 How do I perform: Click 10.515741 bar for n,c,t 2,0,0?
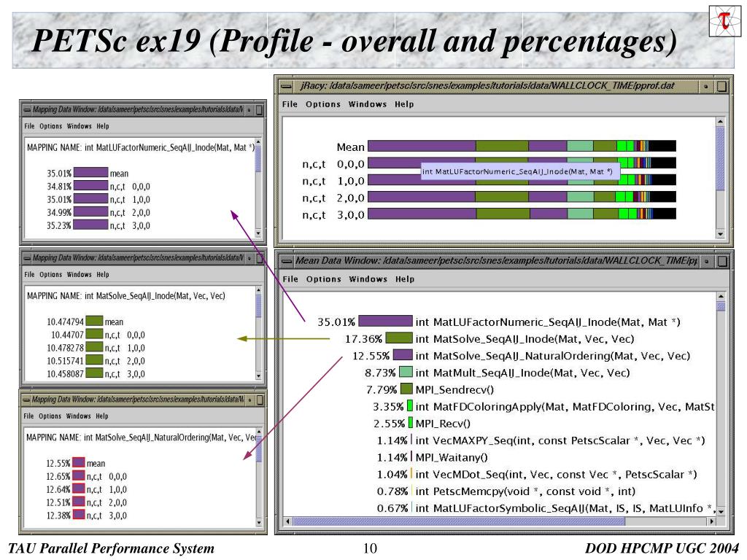tap(94, 360)
